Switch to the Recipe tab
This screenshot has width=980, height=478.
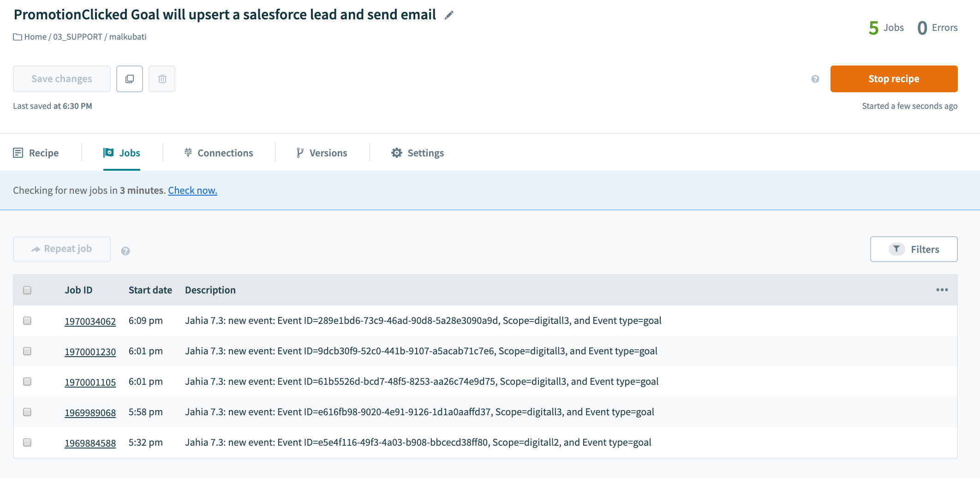(36, 153)
